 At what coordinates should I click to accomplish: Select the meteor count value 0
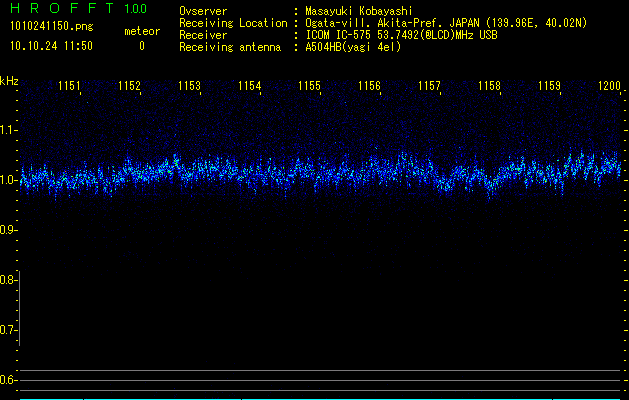141,46
